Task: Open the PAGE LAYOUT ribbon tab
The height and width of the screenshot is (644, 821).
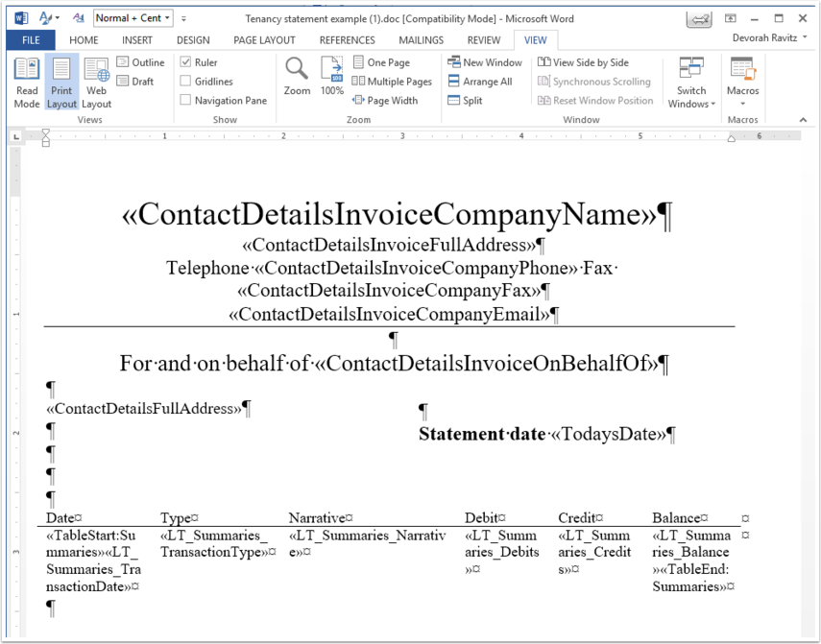Action: (264, 40)
